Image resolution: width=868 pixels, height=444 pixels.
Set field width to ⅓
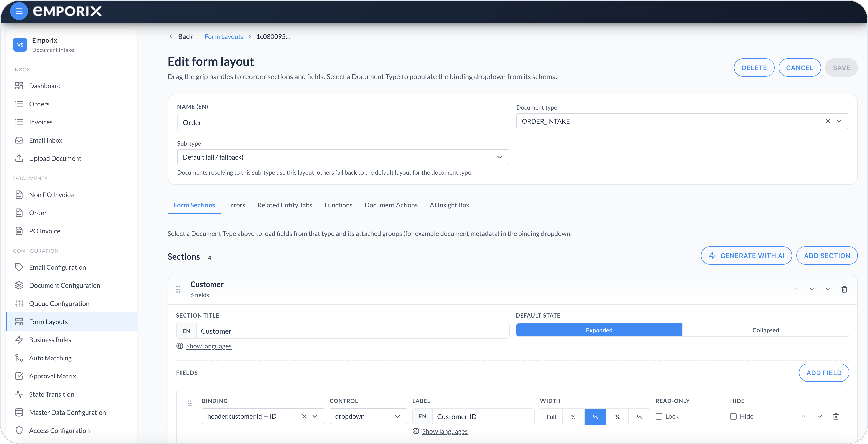pyautogui.click(x=595, y=416)
